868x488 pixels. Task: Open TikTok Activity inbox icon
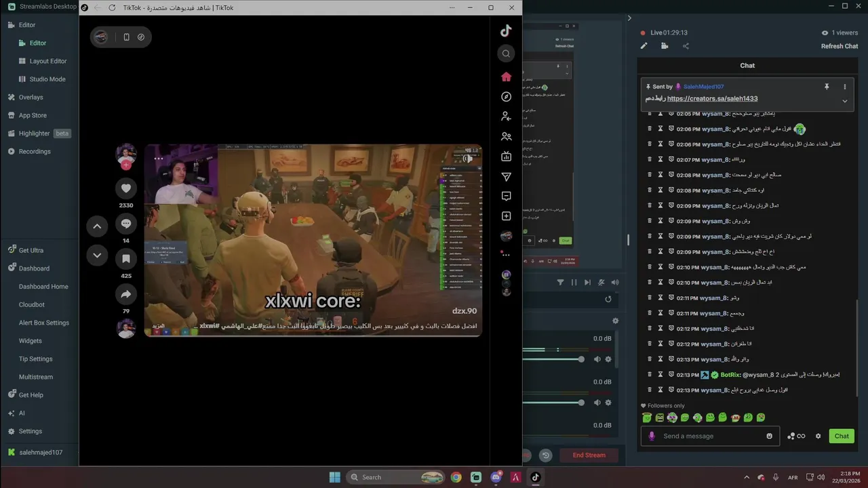(506, 196)
